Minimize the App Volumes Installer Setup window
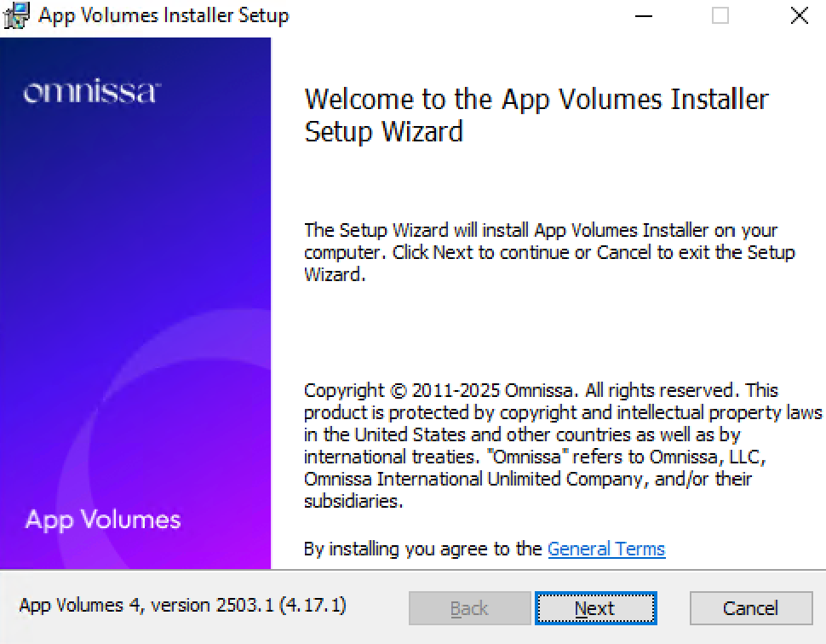Screen dimensions: 826x644 pos(643,16)
